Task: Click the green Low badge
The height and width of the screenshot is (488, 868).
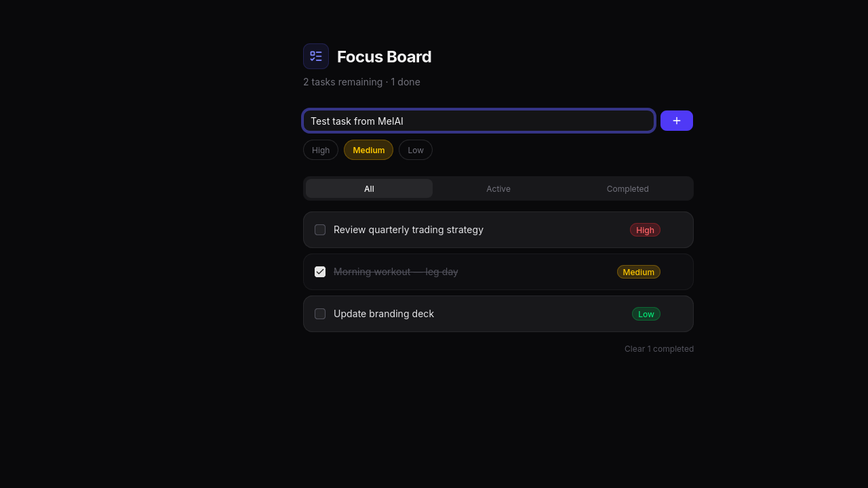Action: pos(646,314)
